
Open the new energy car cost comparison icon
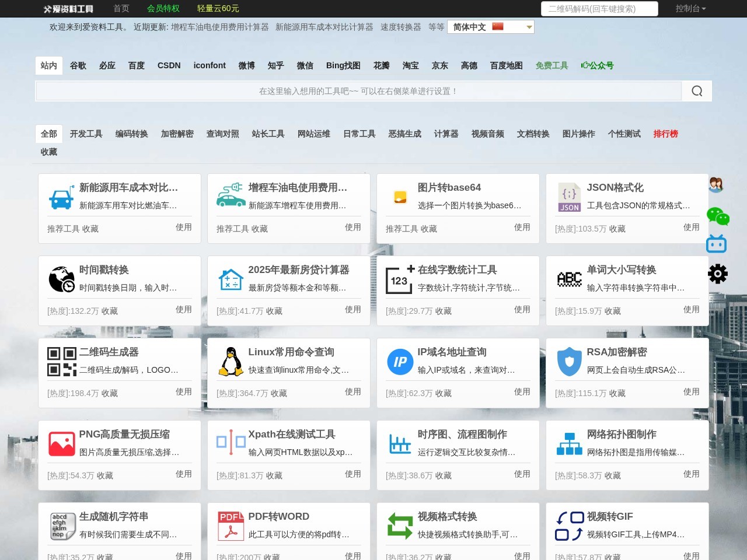tap(61, 198)
